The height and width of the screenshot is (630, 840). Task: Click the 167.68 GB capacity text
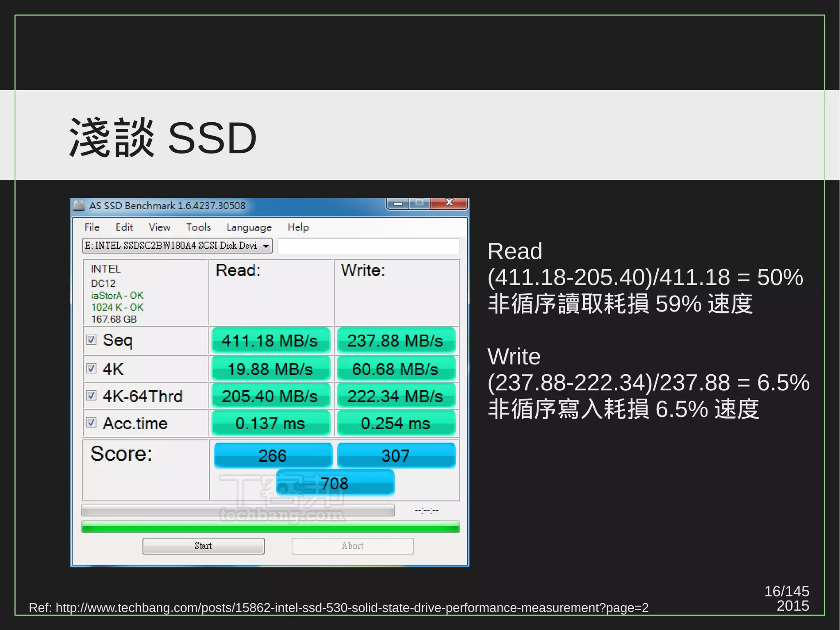point(114,319)
